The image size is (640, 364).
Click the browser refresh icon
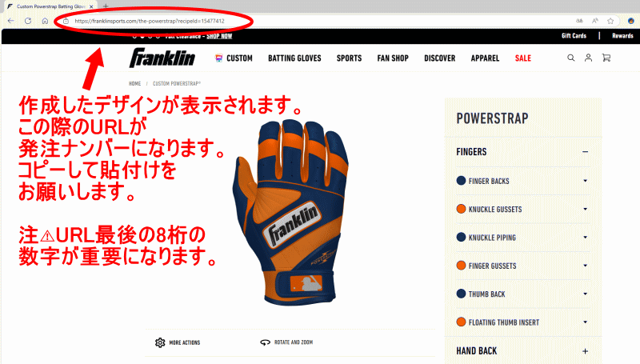(x=28, y=21)
